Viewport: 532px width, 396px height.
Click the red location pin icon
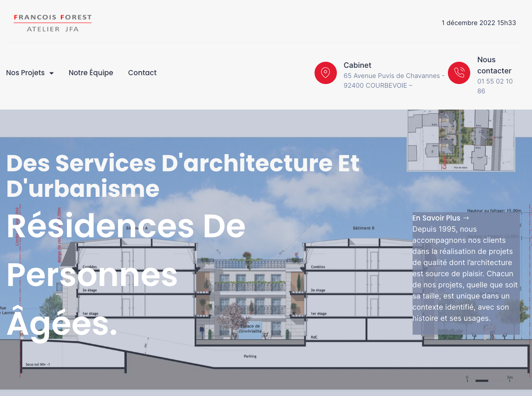coord(325,72)
